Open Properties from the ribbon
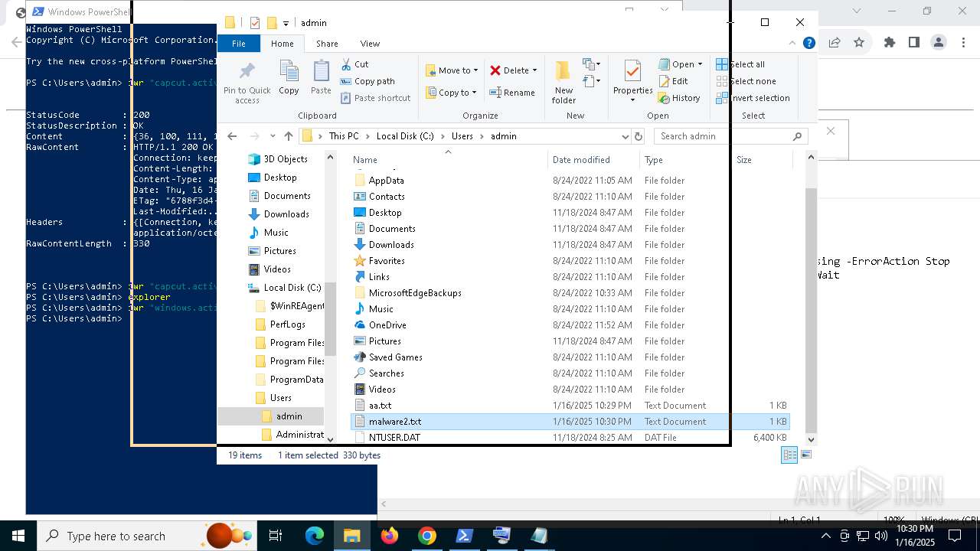The width and height of the screenshot is (980, 551). (x=632, y=81)
